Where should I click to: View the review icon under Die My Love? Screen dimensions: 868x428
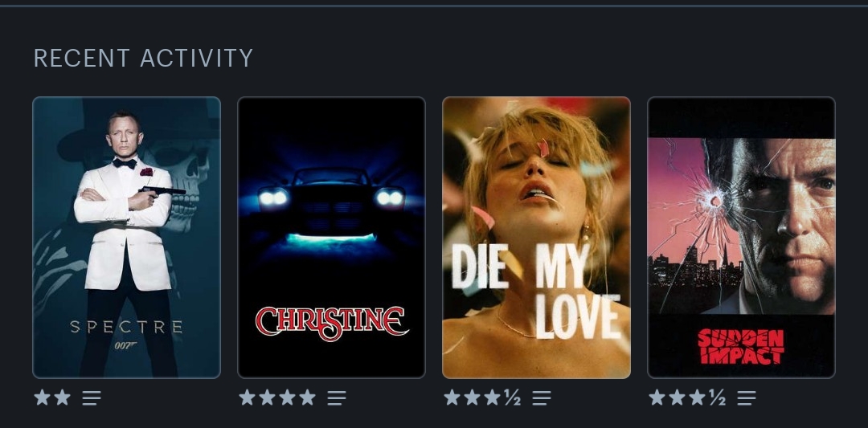pyautogui.click(x=542, y=397)
